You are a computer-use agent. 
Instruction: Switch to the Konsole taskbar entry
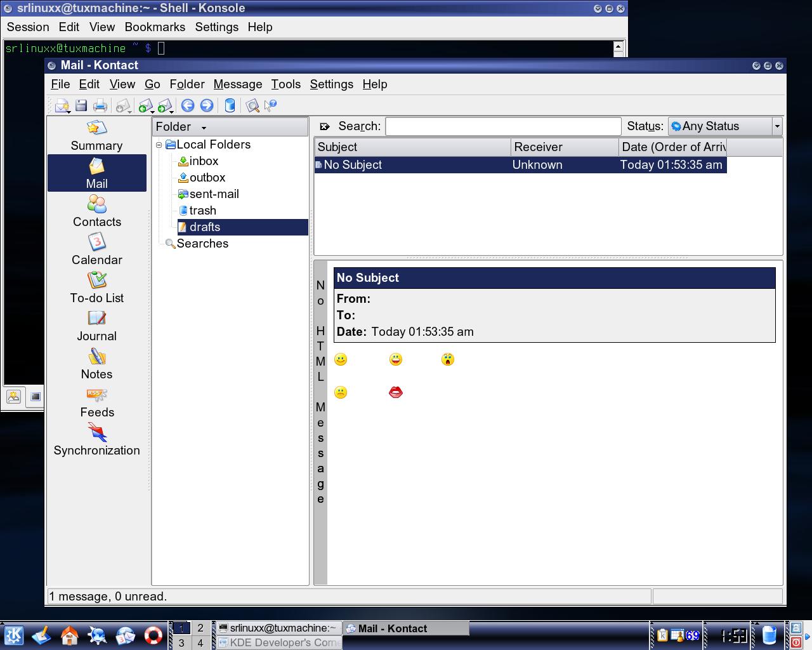tap(278, 628)
